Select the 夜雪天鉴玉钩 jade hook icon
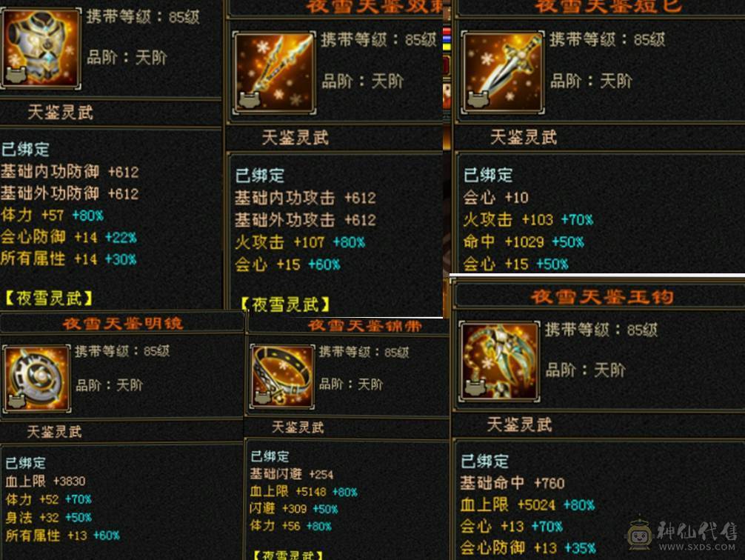Image resolution: width=745 pixels, height=560 pixels. click(x=499, y=361)
